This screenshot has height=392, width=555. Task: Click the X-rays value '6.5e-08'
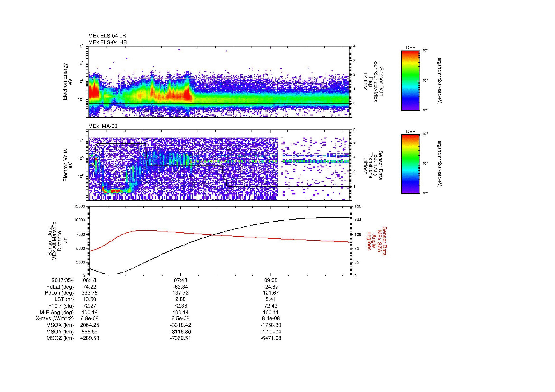click(180, 318)
